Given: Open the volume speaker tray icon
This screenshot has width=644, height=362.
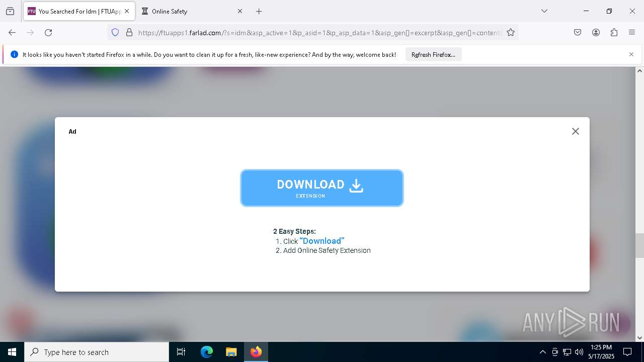Looking at the screenshot, I should tap(579, 352).
